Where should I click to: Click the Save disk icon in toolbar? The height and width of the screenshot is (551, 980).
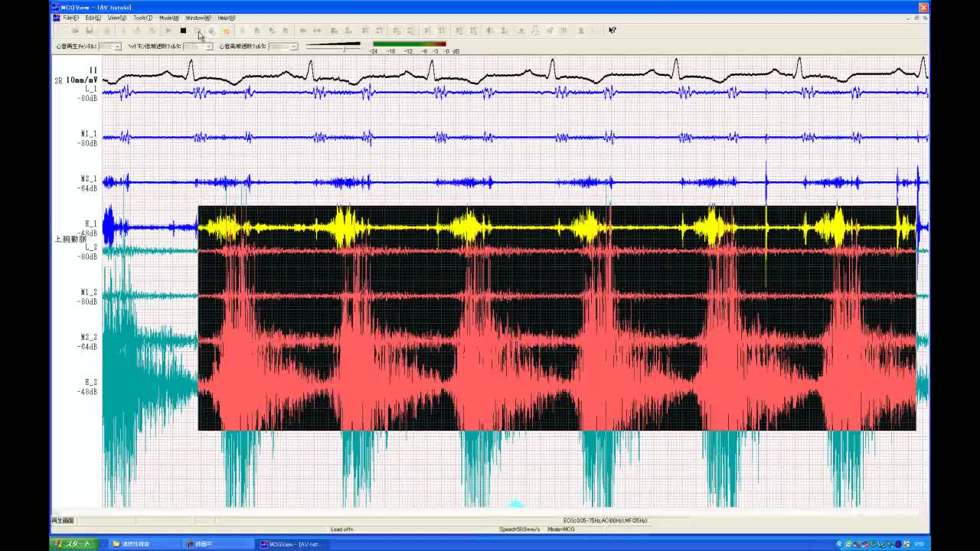[x=90, y=31]
